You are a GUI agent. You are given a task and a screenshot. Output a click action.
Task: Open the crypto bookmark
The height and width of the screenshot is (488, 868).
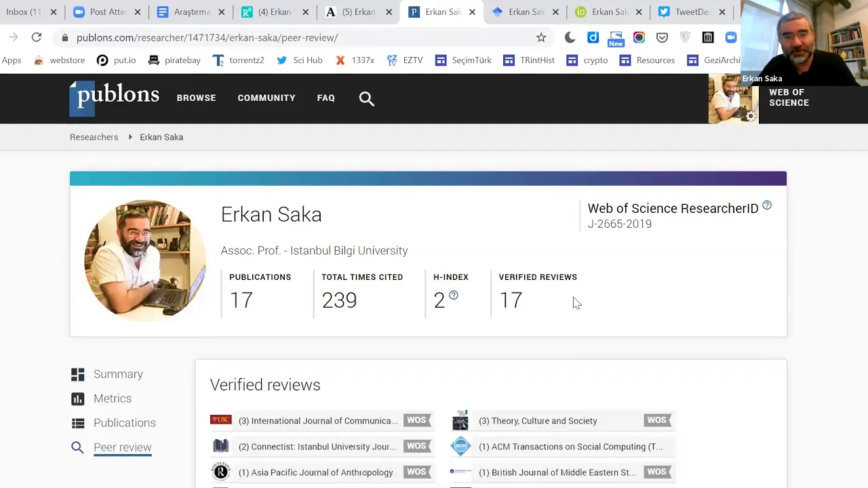click(x=587, y=60)
